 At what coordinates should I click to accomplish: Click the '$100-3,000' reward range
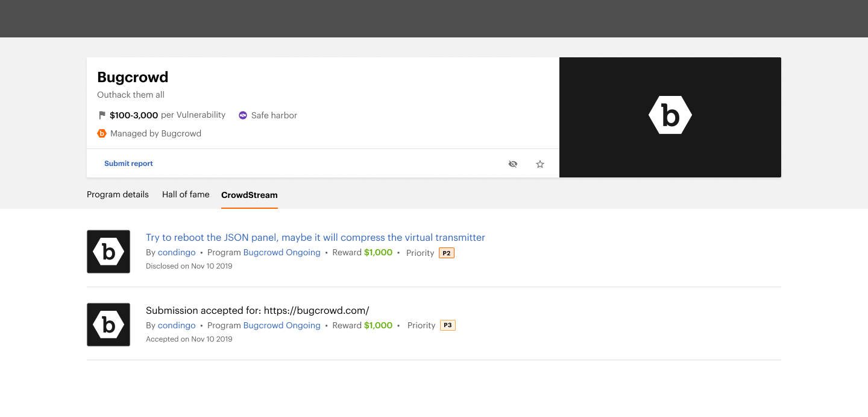click(x=134, y=115)
